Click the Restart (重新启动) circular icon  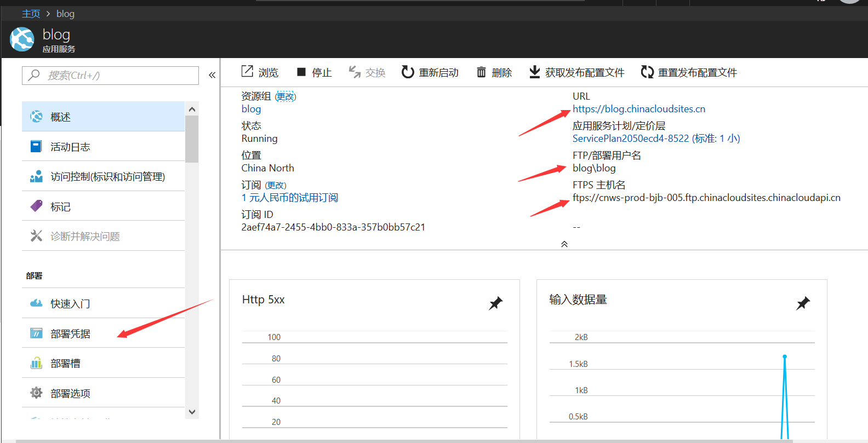coord(408,72)
